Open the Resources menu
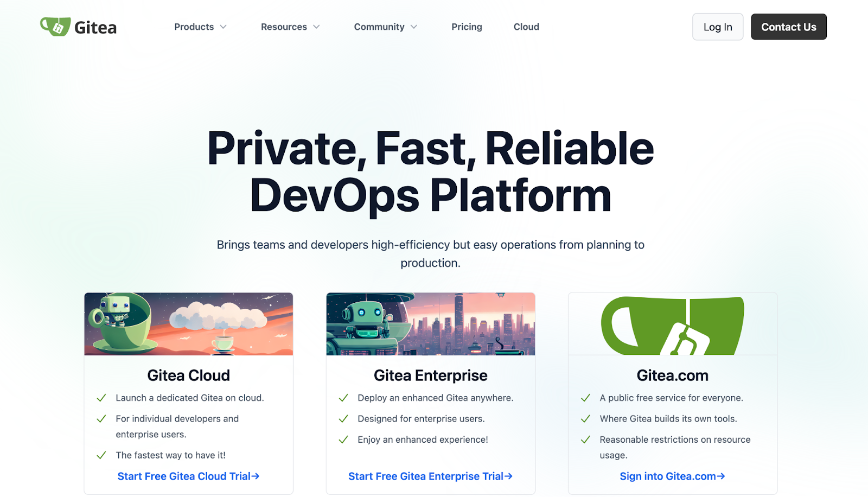 click(x=290, y=27)
